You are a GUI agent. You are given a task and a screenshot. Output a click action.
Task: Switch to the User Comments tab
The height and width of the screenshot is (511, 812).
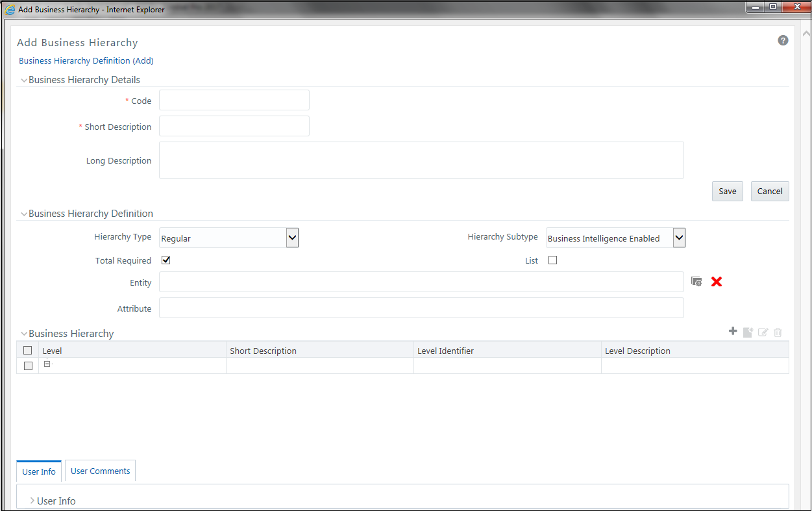tap(100, 471)
